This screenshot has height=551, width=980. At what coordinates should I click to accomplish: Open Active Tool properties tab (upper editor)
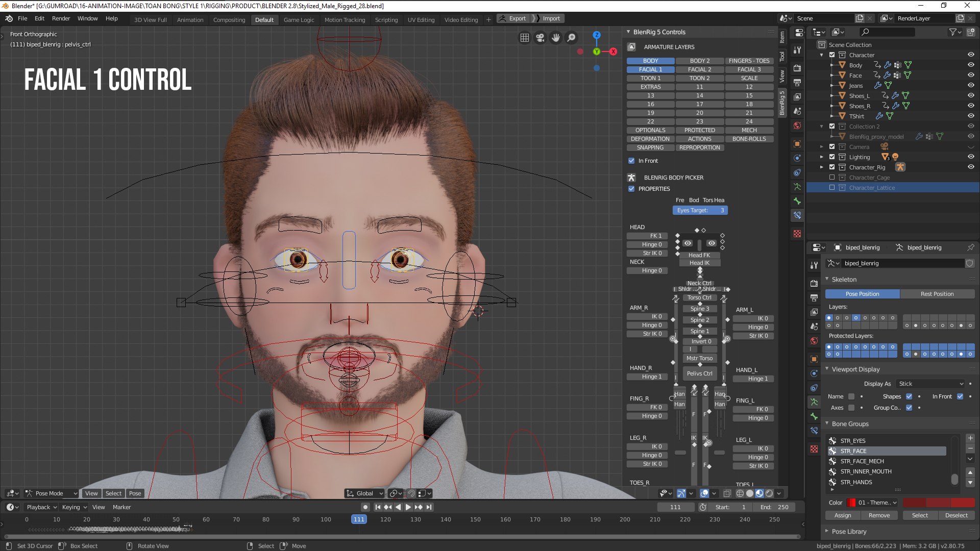click(797, 50)
